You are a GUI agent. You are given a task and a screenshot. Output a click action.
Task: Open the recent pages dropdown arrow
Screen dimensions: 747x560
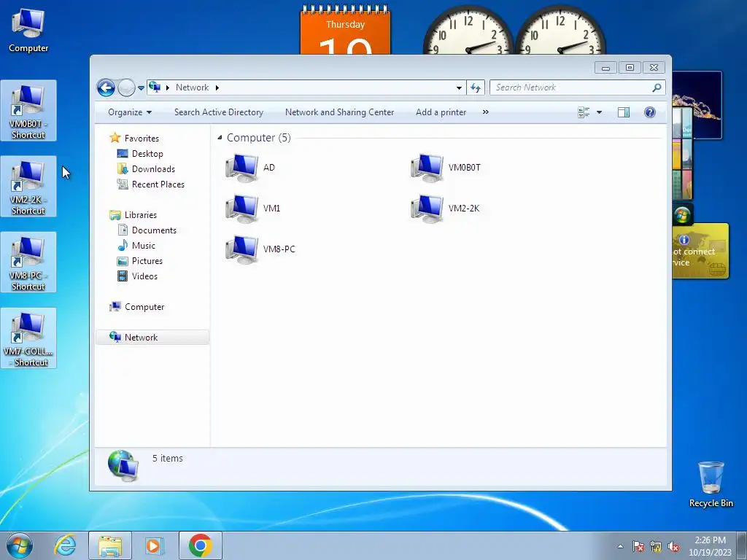[x=141, y=88]
